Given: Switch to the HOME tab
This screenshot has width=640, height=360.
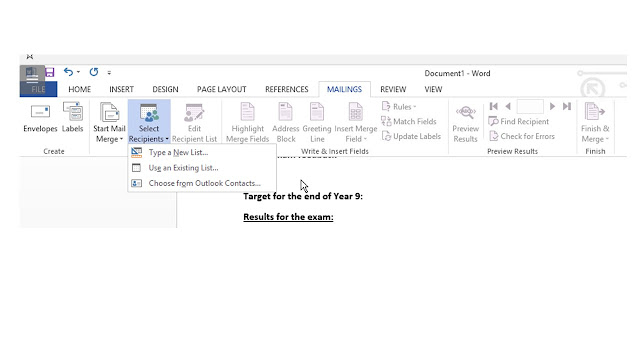Looking at the screenshot, I should 80,89.
